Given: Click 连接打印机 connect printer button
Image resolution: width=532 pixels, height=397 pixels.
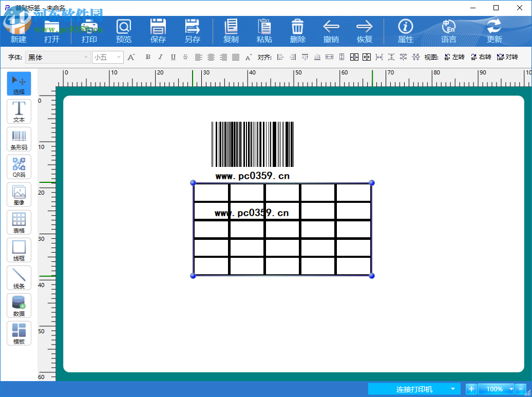Looking at the screenshot, I should 414,389.
